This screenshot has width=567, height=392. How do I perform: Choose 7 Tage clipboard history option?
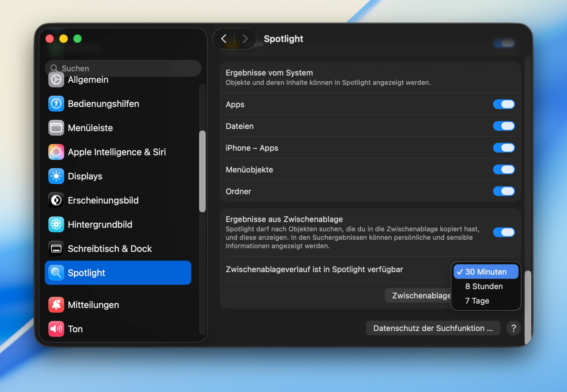coord(477,301)
